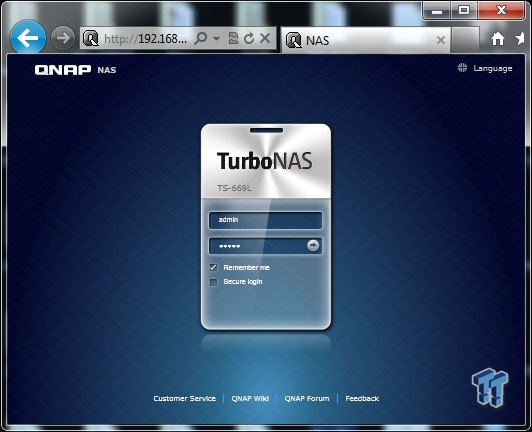
Task: Stop loading with the address bar X
Action: point(265,38)
